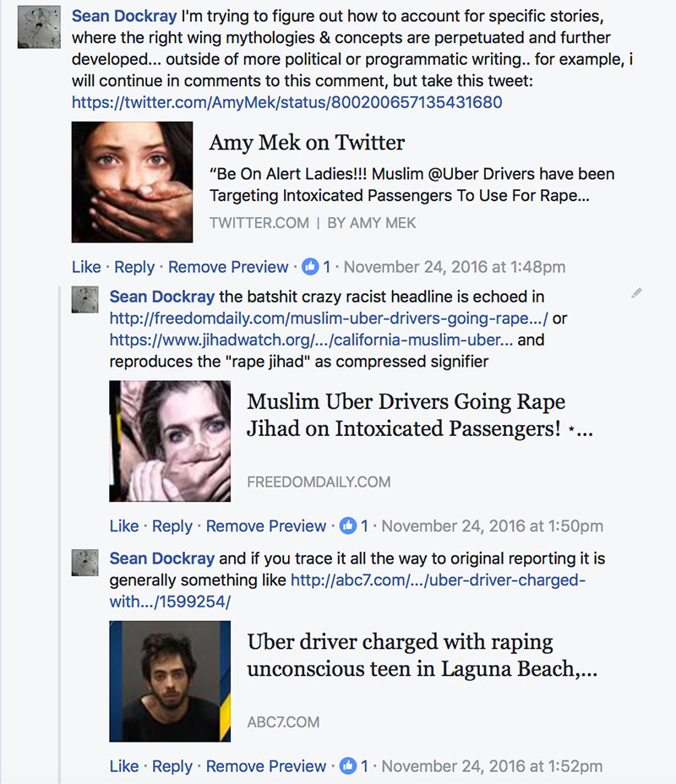Remove Preview of the ABC7 article
676x784 pixels.
pos(266,766)
